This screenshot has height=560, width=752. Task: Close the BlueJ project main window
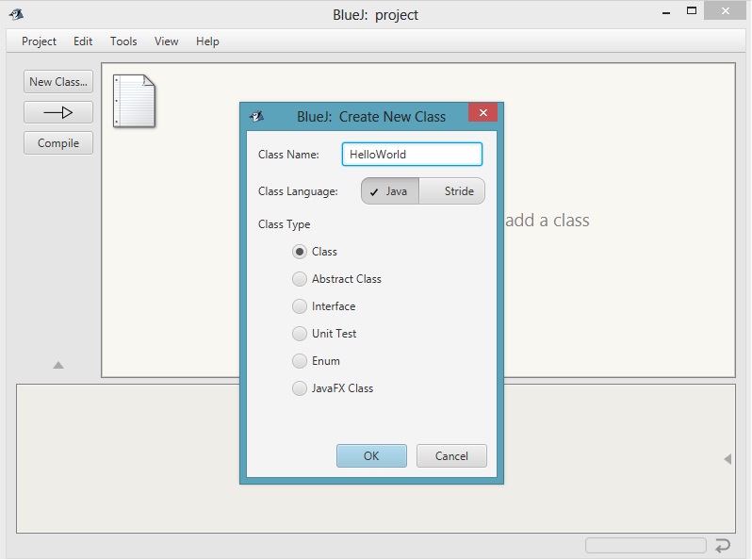point(725,11)
